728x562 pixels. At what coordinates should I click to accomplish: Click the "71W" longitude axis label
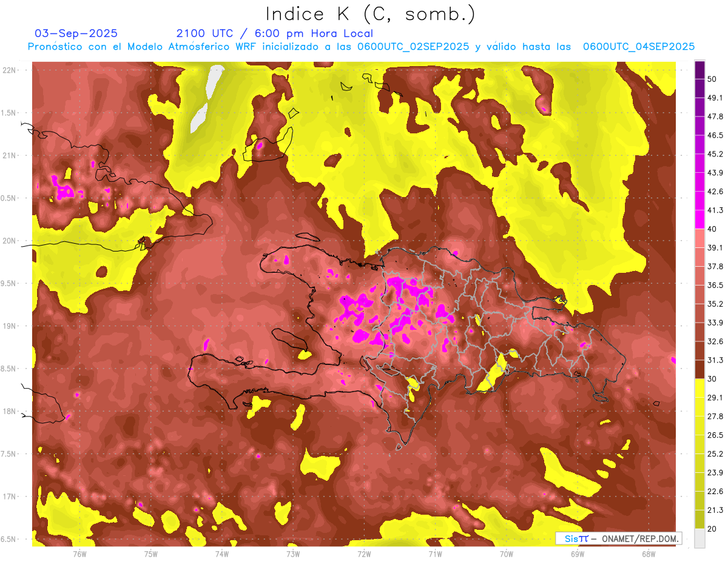click(435, 554)
